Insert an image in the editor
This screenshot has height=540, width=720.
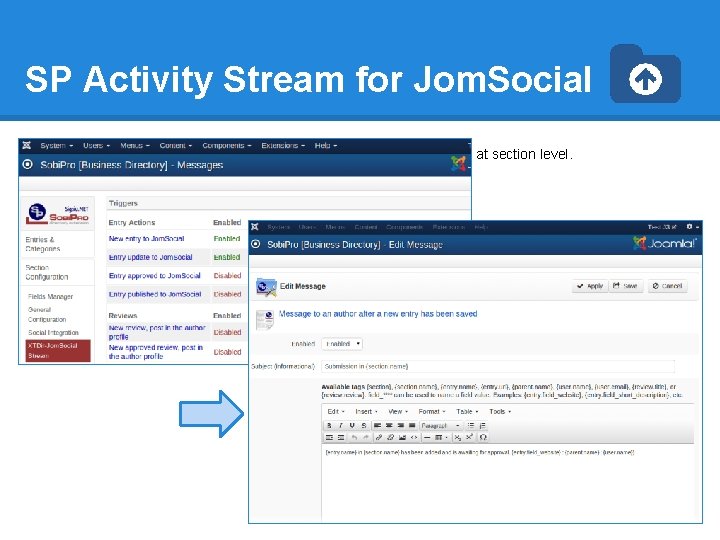pyautogui.click(x=402, y=437)
